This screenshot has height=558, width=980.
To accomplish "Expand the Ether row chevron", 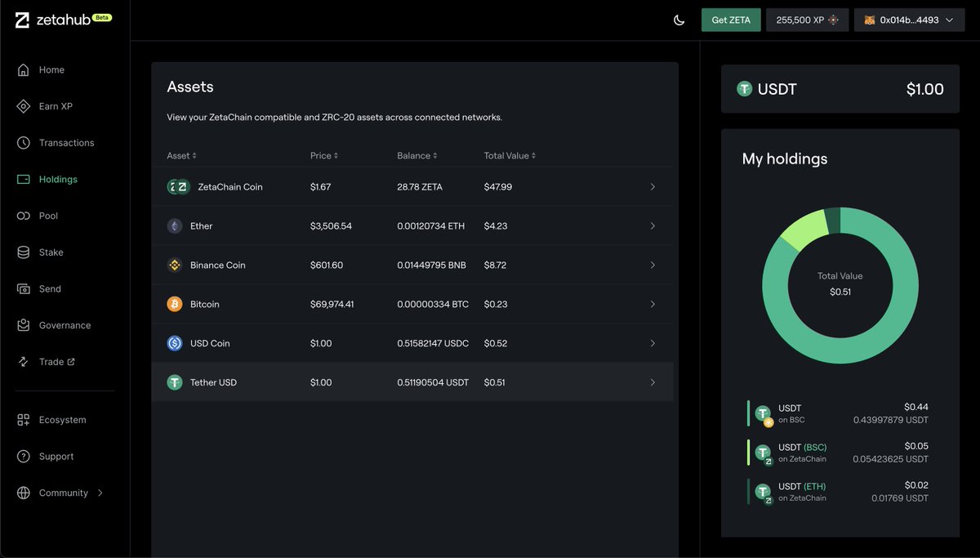I will pyautogui.click(x=653, y=226).
